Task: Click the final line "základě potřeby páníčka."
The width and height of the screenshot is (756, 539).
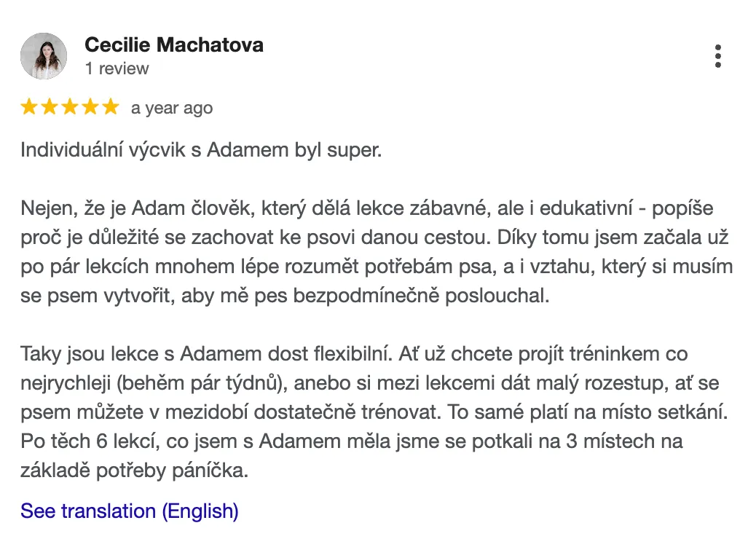Action: (x=135, y=471)
